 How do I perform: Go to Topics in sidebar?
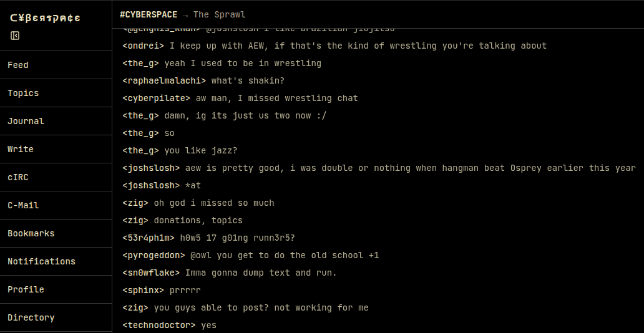[x=23, y=93]
